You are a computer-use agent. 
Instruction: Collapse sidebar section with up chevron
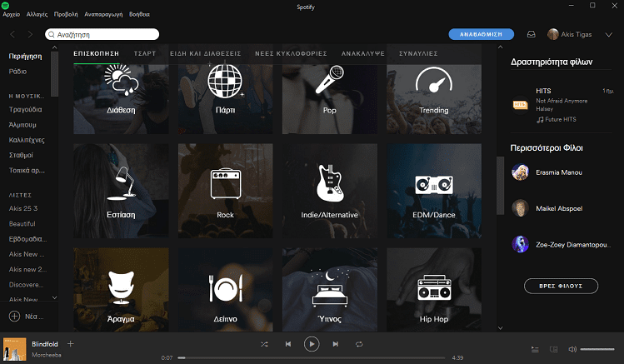(x=54, y=47)
